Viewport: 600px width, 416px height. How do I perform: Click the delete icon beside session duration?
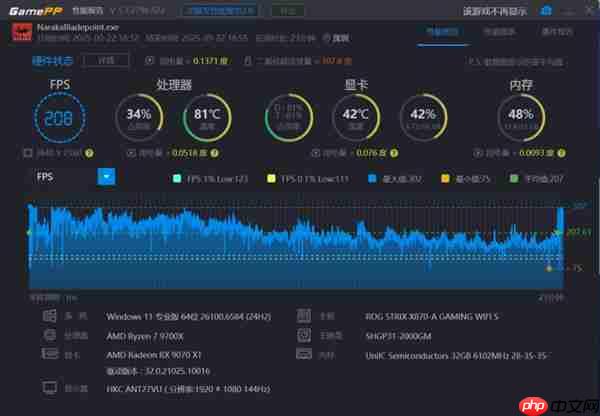point(326,38)
